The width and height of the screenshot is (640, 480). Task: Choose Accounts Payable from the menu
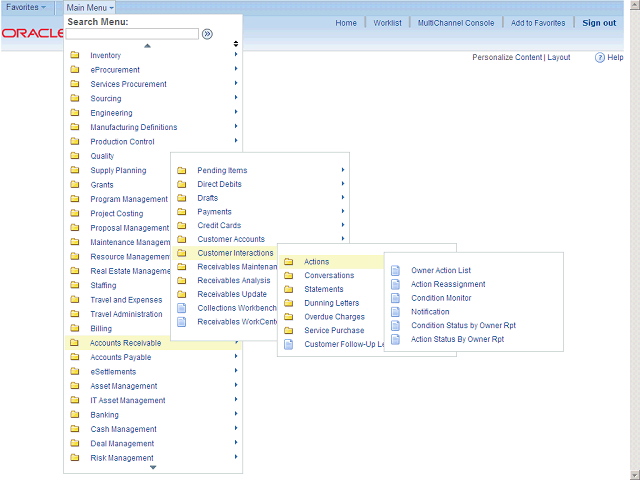(121, 357)
